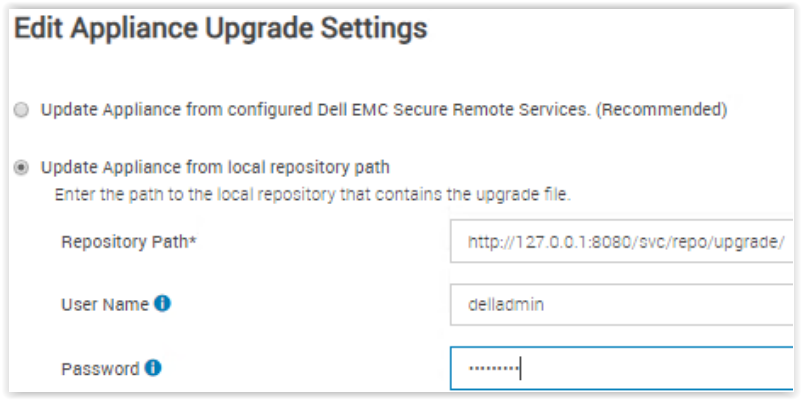
Task: Click the "Edit Appliance Upgrade Settings" heading
Action: coord(220,29)
